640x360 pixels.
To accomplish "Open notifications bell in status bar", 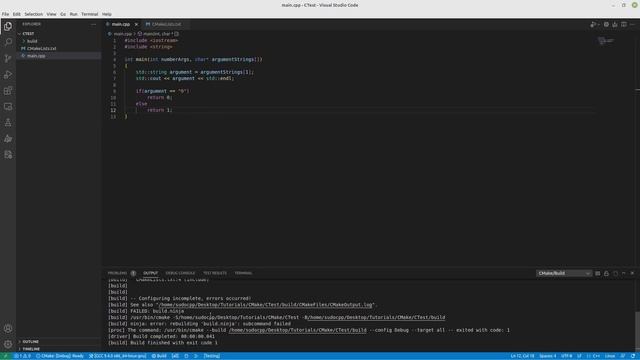I will [x=633, y=356].
